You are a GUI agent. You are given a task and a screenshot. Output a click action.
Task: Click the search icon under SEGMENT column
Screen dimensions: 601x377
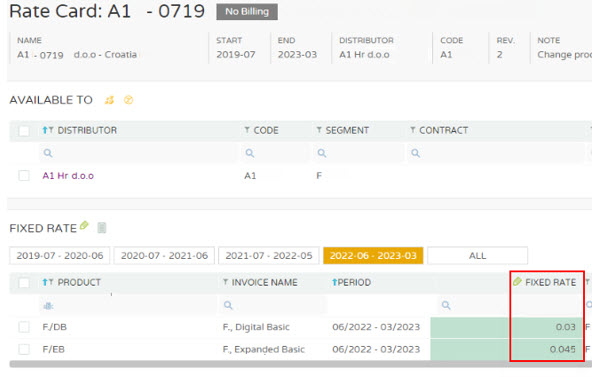[x=322, y=153]
